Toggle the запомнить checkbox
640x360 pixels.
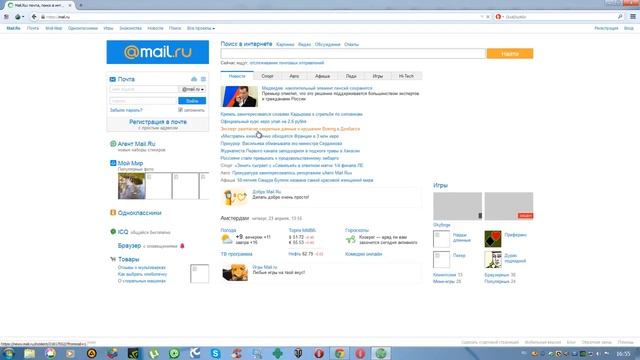pyautogui.click(x=180, y=110)
